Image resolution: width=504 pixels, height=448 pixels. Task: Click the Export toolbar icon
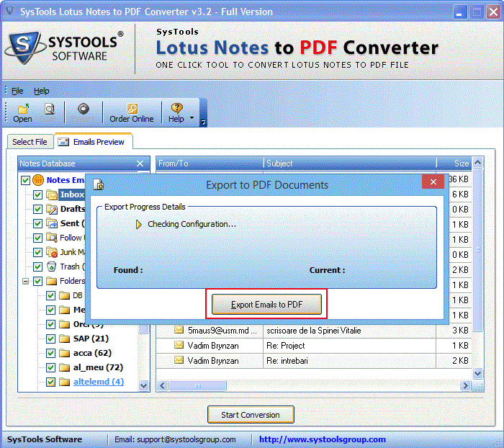[84, 109]
